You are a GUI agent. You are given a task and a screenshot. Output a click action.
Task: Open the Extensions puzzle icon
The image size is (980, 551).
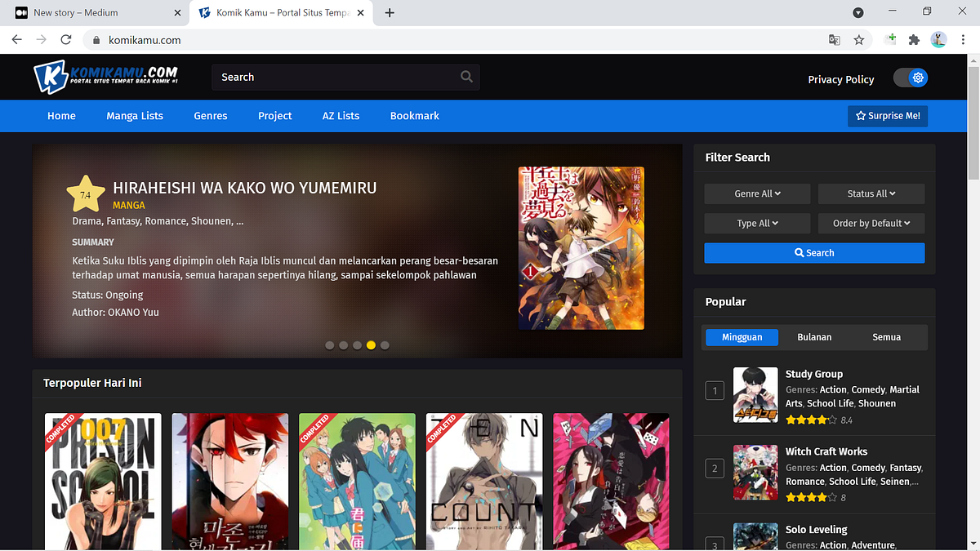point(914,39)
